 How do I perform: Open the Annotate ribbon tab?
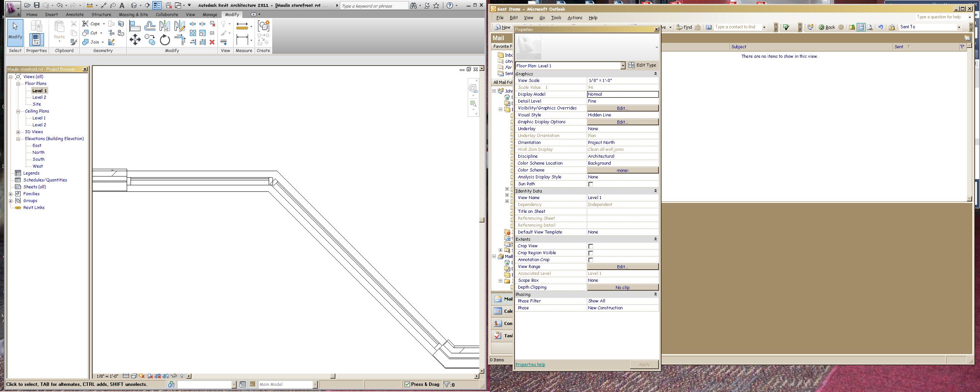tap(75, 15)
